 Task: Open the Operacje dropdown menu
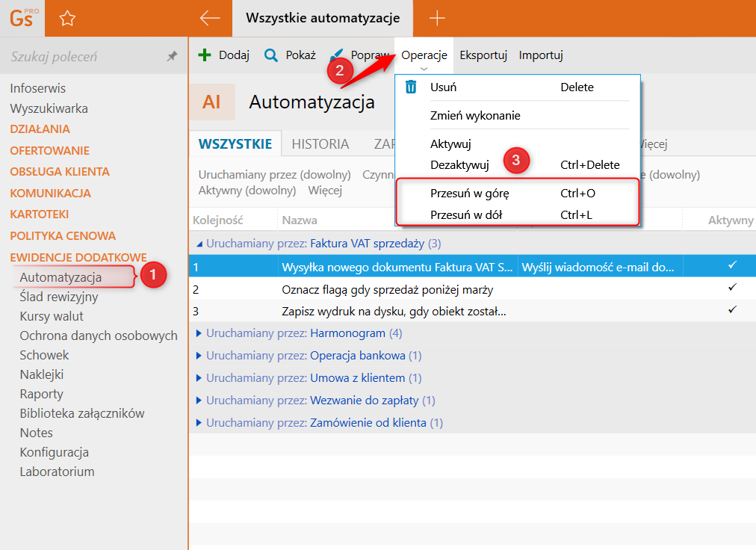click(x=424, y=55)
